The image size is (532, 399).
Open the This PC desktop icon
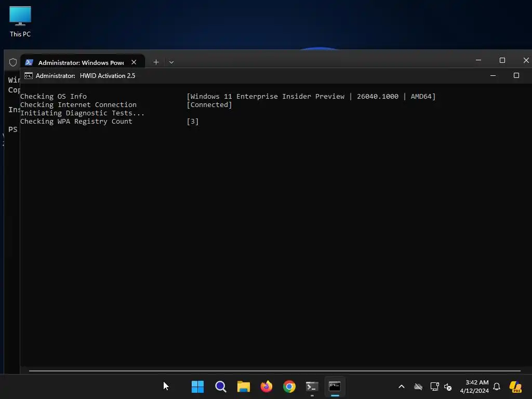point(20,21)
